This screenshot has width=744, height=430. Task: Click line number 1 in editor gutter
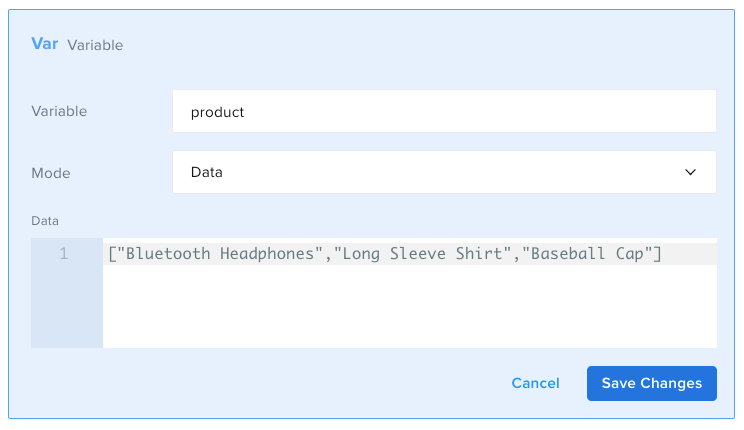tap(64, 254)
